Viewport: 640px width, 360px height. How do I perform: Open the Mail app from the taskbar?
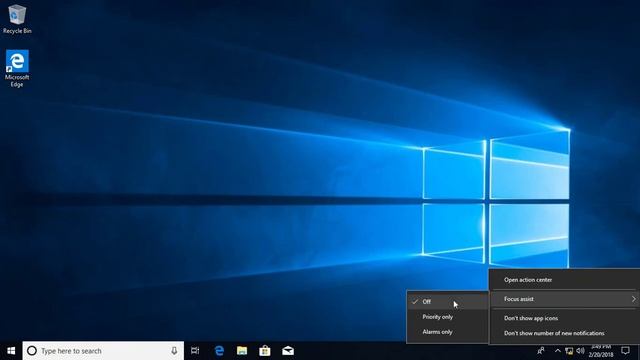[x=288, y=351]
